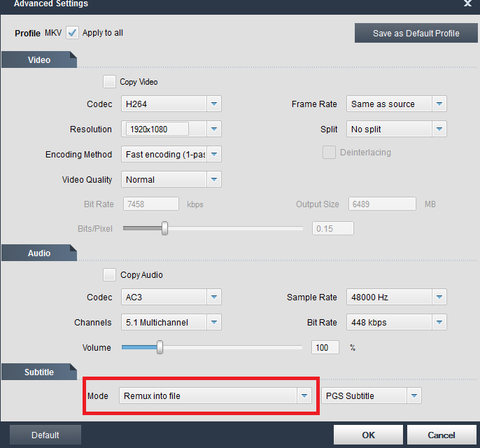Click the Output Size 6489 field

coord(382,204)
